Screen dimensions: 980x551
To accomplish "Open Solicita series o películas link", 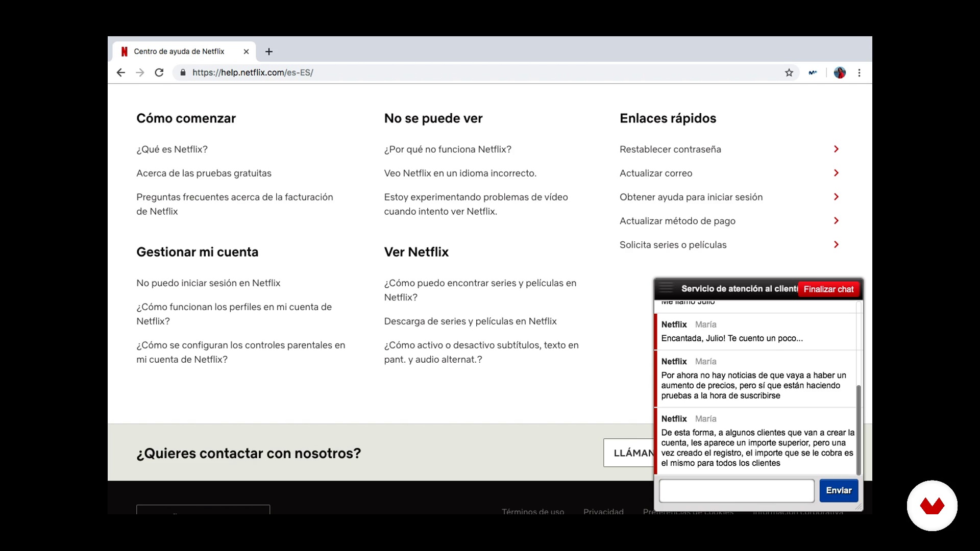I will (x=673, y=245).
